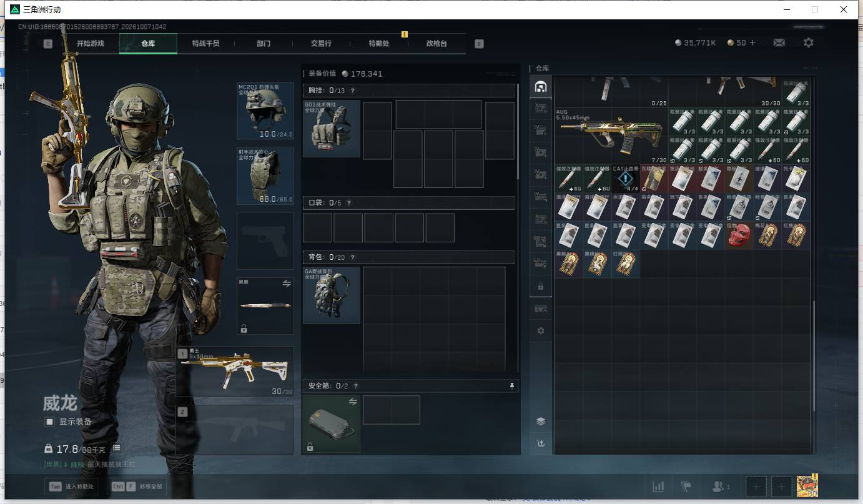863x504 pixels.
Task: Open the settings gear in top bar
Action: point(809,42)
